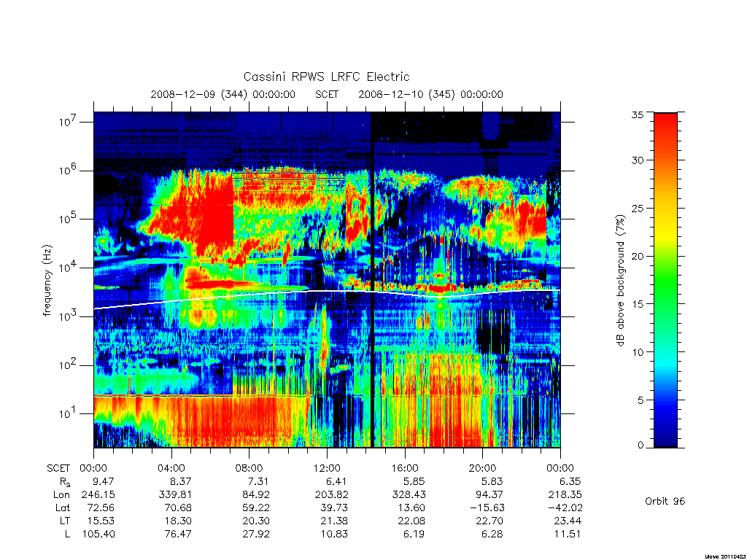Click the L value 10.83
Viewport: 747px width, 560px height.
(334, 534)
